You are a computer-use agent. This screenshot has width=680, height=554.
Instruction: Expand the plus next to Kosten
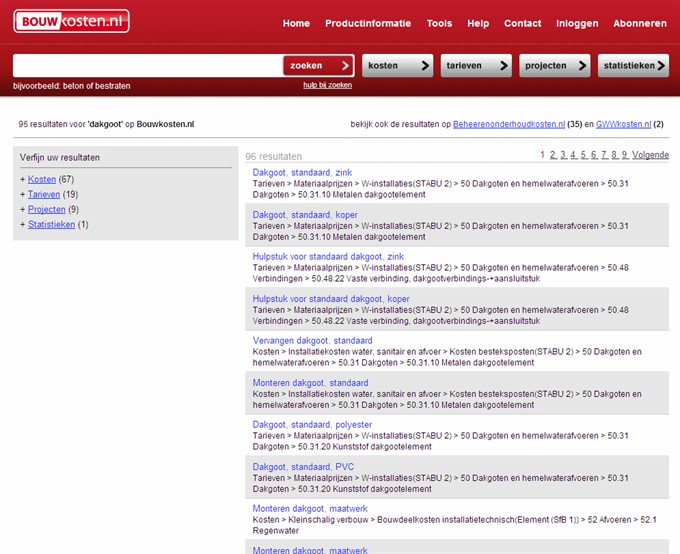pyautogui.click(x=23, y=179)
